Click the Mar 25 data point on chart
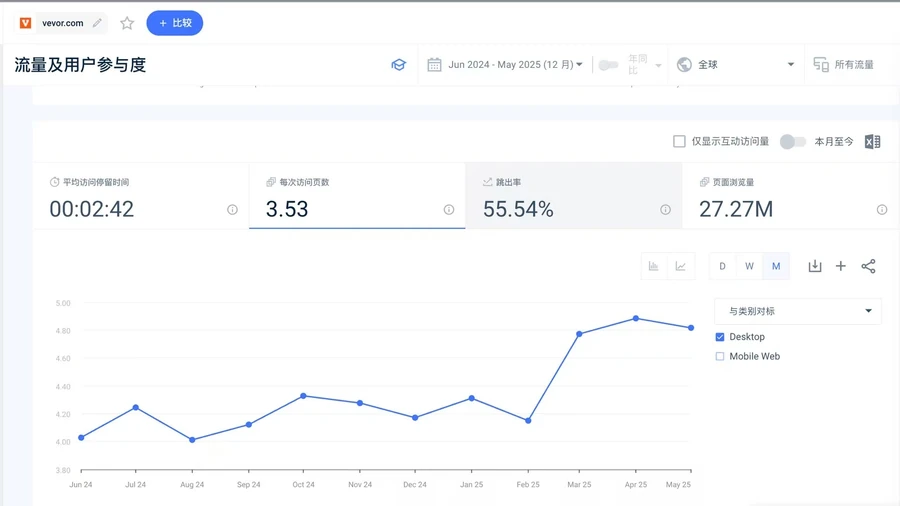This screenshot has height=506, width=900. pyautogui.click(x=579, y=334)
